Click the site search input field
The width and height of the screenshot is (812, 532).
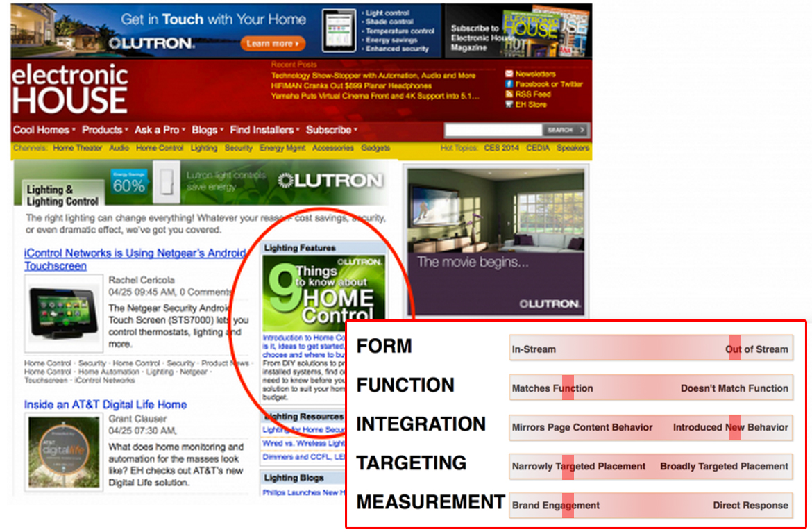493,130
